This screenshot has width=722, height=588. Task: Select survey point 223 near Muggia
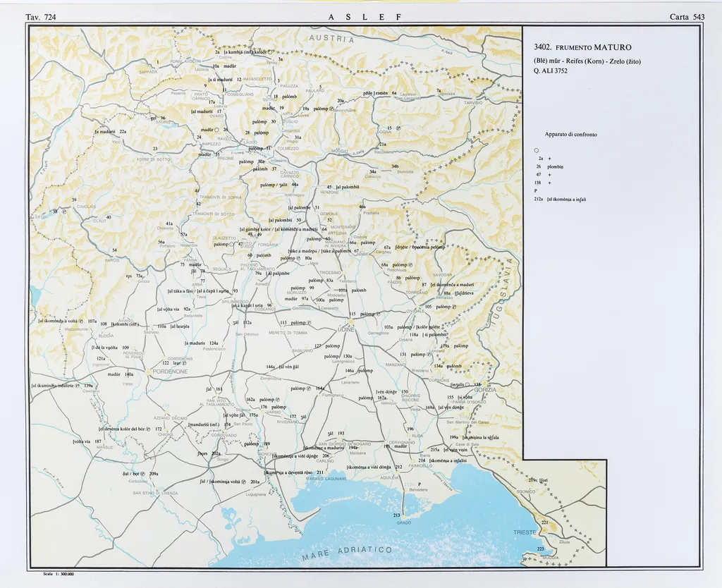(x=541, y=549)
